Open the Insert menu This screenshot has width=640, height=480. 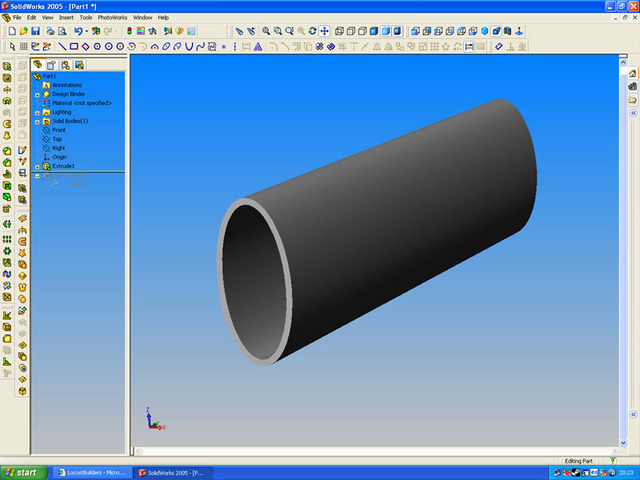coord(66,18)
